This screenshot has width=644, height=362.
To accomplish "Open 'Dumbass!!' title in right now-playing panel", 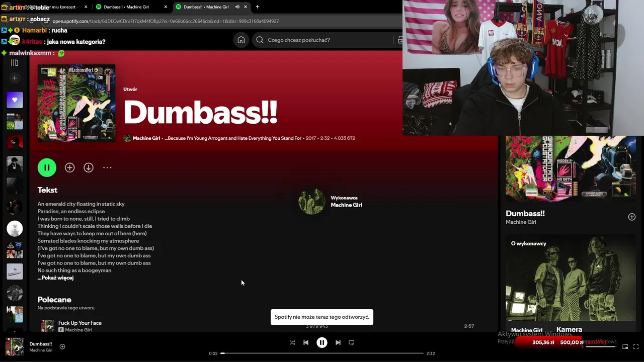I will 525,214.
